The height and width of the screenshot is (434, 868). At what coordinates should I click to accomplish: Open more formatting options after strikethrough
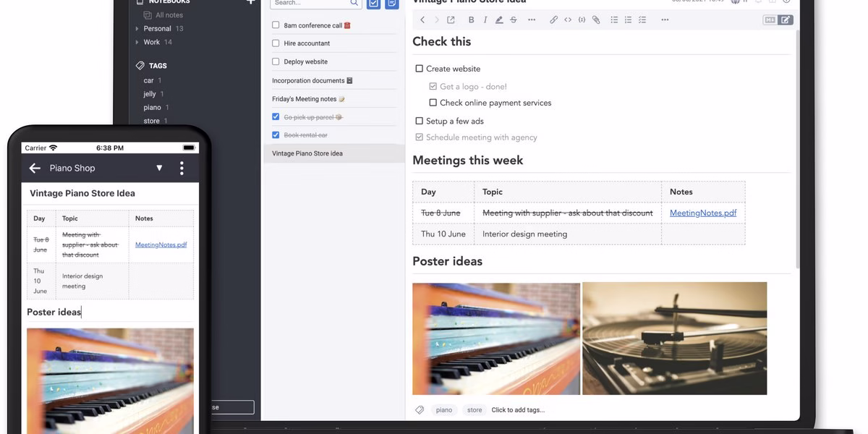[x=532, y=20]
